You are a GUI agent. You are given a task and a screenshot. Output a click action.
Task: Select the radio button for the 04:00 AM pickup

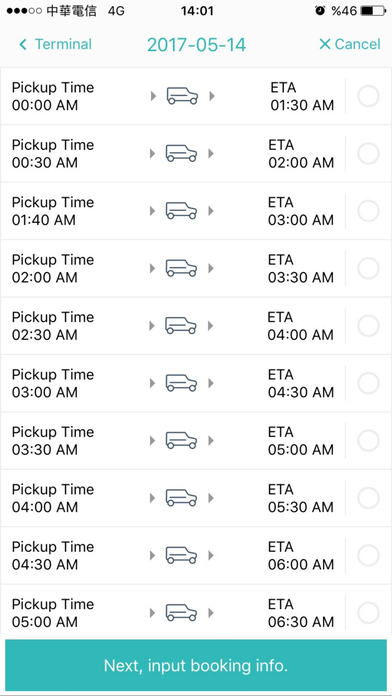pyautogui.click(x=368, y=498)
